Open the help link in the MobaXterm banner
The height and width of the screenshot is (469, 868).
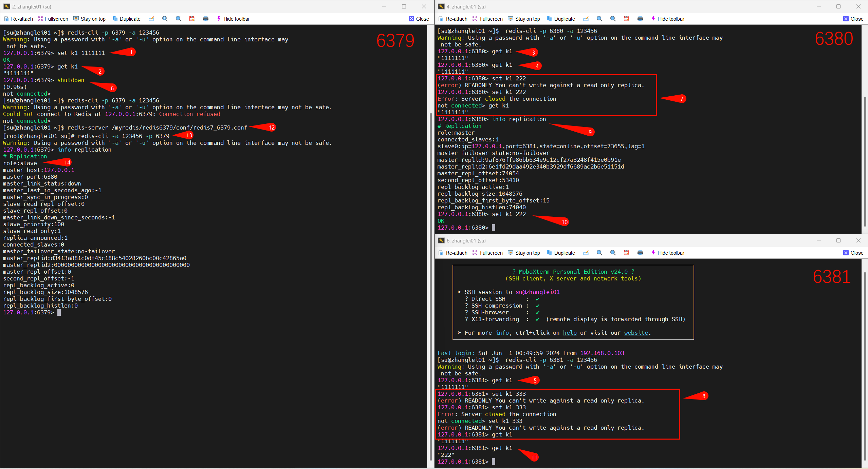tap(570, 333)
